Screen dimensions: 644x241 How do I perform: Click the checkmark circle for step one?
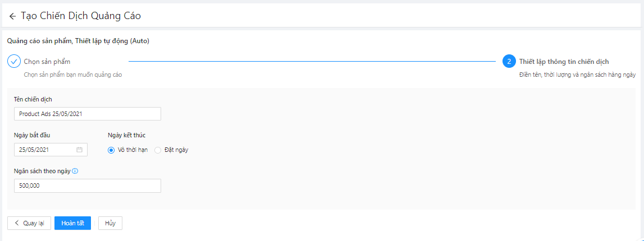point(14,62)
